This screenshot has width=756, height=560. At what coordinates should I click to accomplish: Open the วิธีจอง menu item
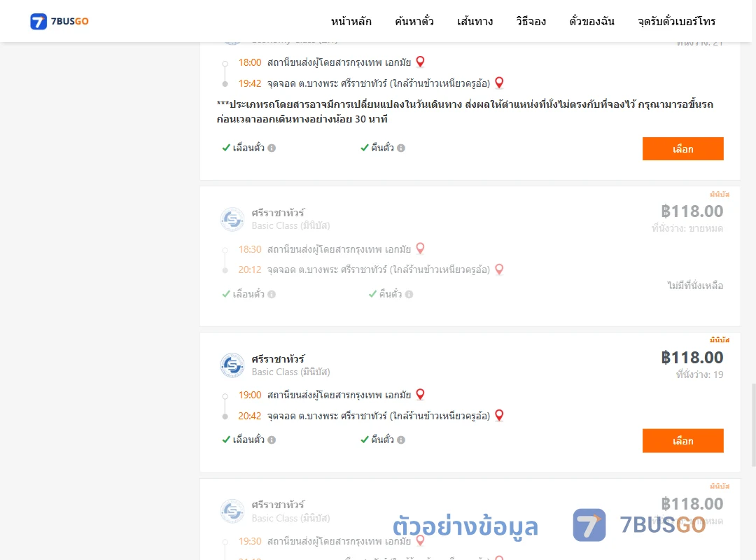coord(531,21)
